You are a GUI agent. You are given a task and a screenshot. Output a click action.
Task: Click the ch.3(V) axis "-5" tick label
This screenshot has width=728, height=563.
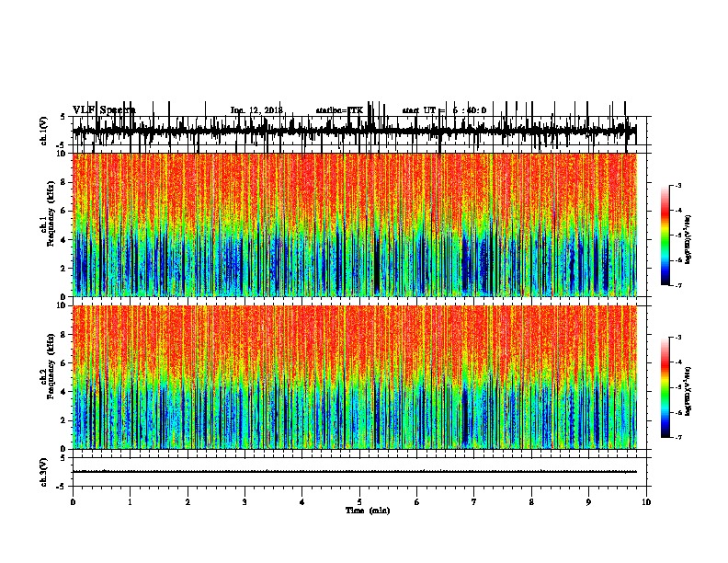coord(62,487)
